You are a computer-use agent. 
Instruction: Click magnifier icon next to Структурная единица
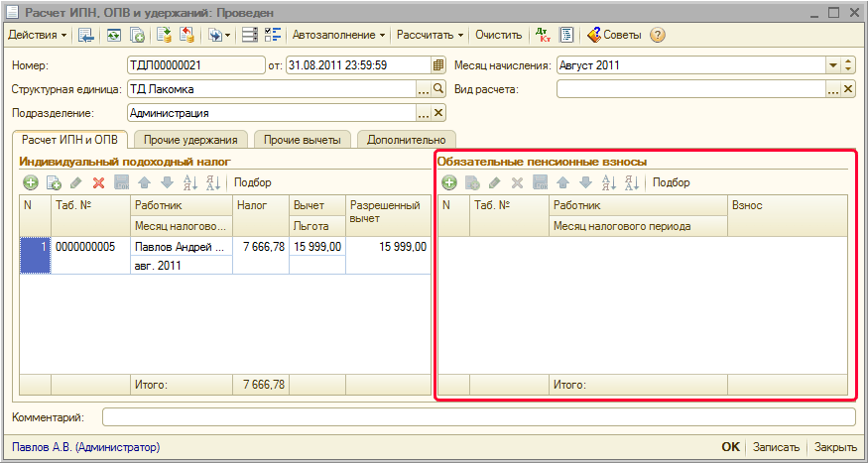tap(438, 89)
